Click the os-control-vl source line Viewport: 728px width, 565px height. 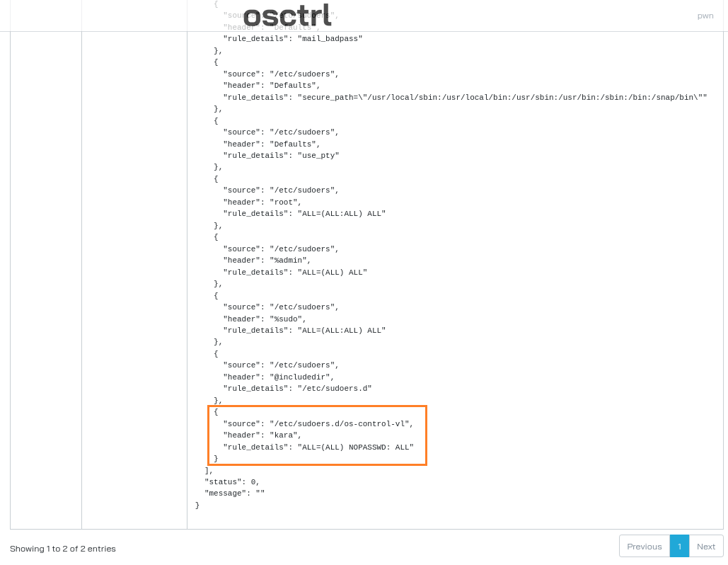(x=318, y=423)
